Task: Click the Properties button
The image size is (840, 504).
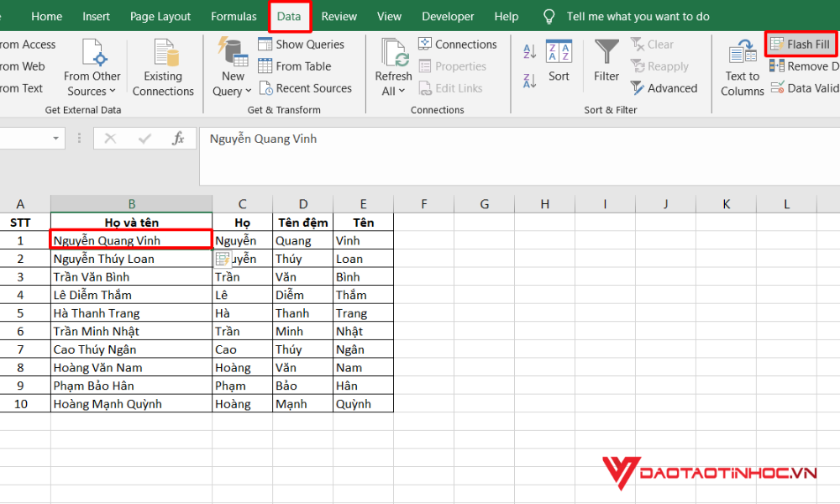Action: click(x=452, y=66)
